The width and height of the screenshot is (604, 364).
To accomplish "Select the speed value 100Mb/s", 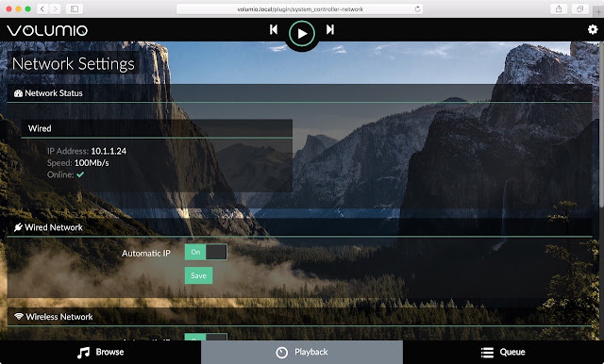I will (x=92, y=163).
